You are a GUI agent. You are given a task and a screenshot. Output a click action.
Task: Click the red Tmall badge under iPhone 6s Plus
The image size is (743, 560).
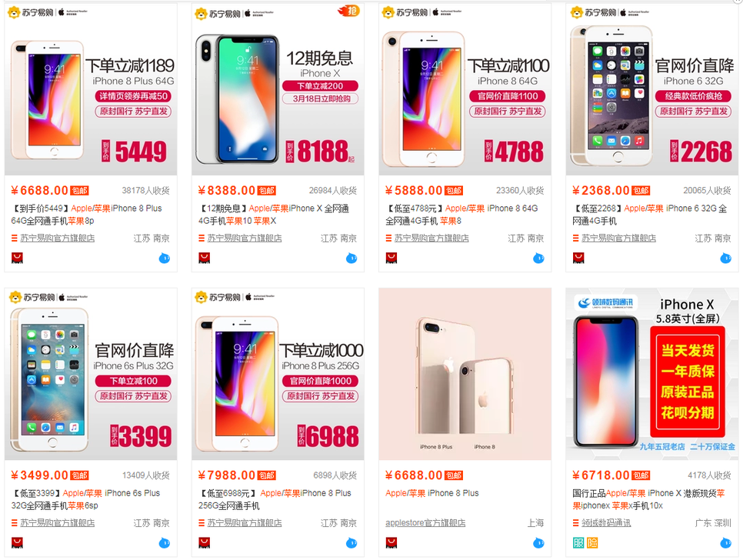click(17, 542)
